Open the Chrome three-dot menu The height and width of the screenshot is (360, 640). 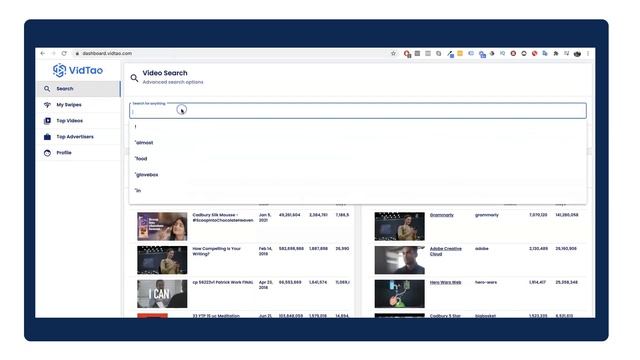[x=588, y=53]
